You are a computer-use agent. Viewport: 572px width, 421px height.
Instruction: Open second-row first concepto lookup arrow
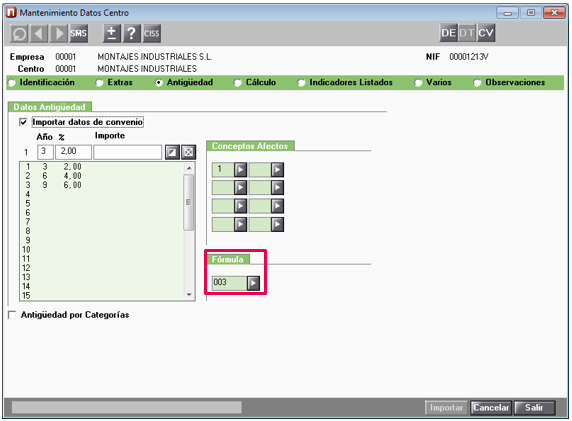tap(240, 188)
